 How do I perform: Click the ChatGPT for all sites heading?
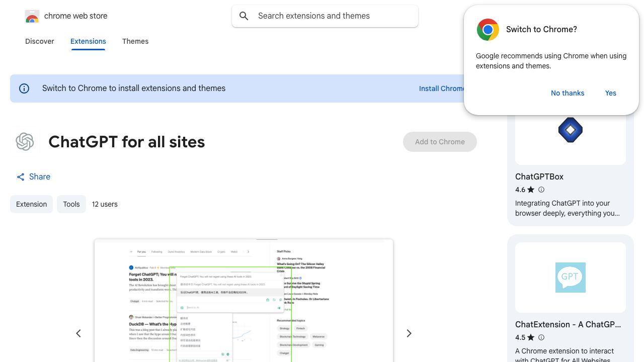(127, 142)
